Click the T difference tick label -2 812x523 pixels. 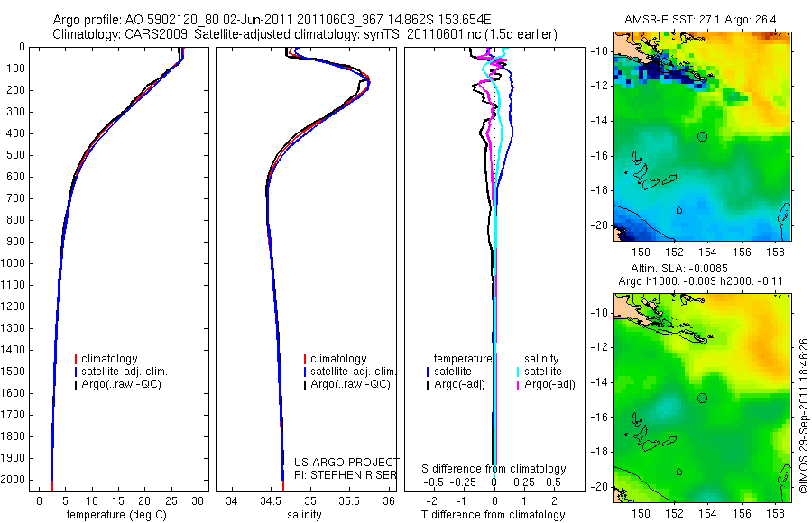click(x=431, y=500)
